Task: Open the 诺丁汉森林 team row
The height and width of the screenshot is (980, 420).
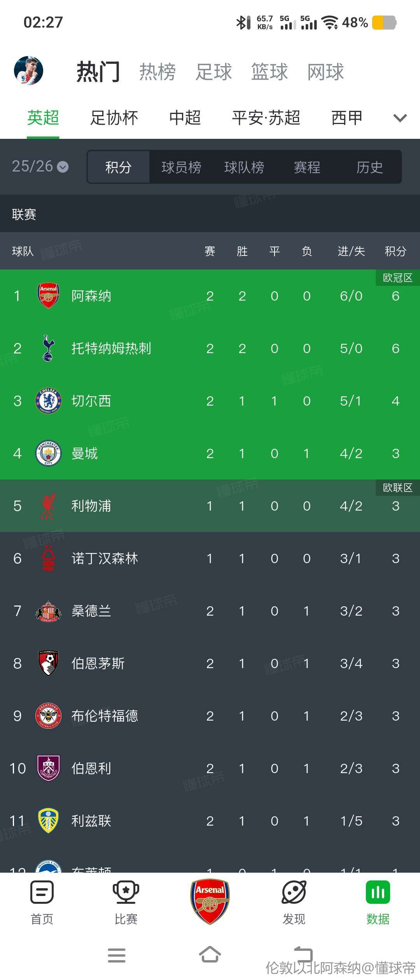Action: point(210,558)
